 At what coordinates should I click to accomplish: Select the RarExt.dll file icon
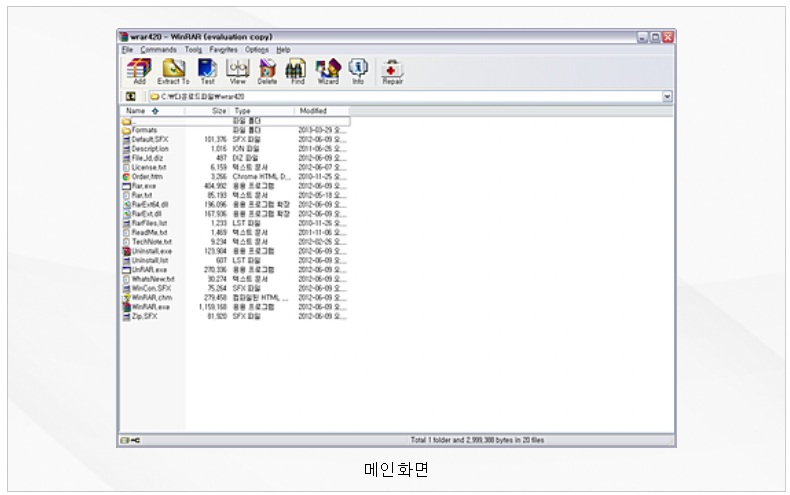[x=126, y=214]
